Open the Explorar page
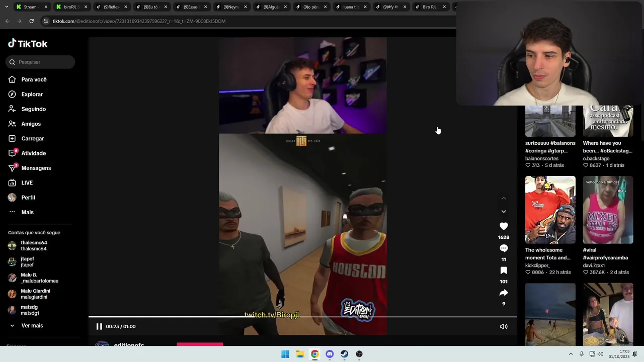This screenshot has height=362, width=644. (x=26, y=94)
